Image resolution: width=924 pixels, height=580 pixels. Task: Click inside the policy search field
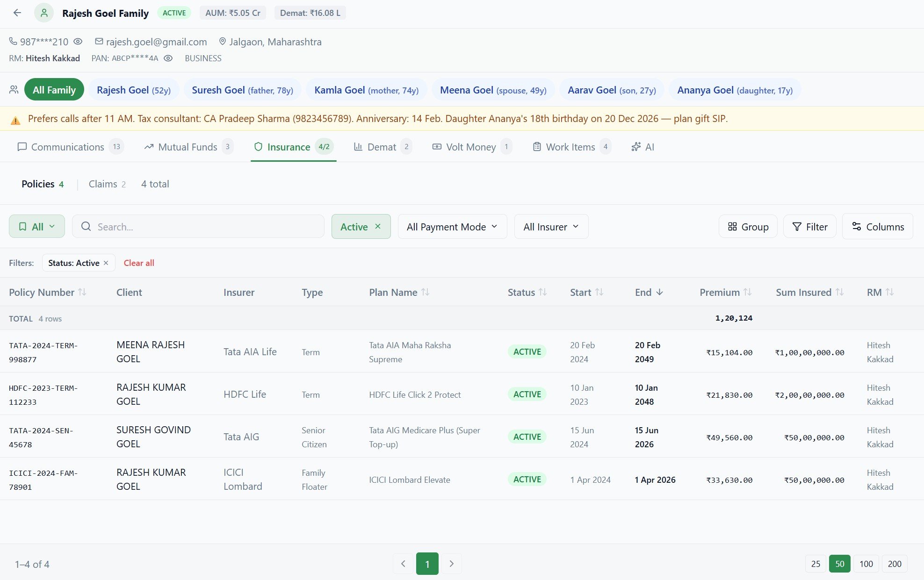pos(198,226)
